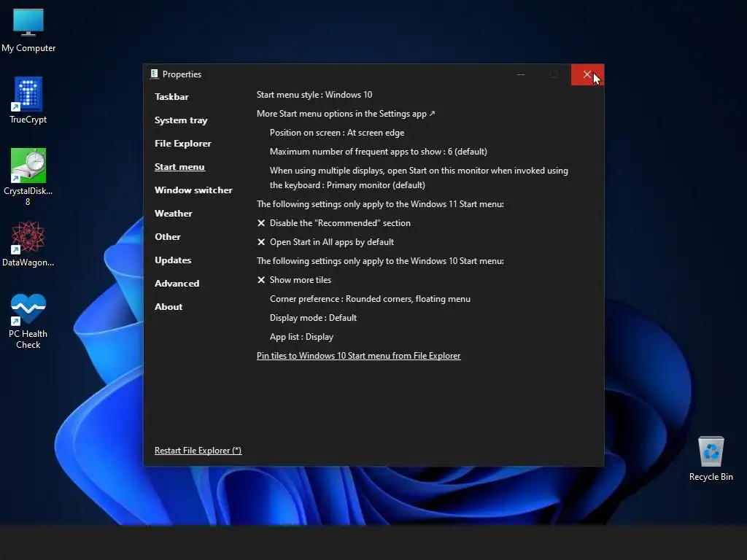
Task: Click the Windows 11 Start menu settings heading
Action: tap(380, 204)
